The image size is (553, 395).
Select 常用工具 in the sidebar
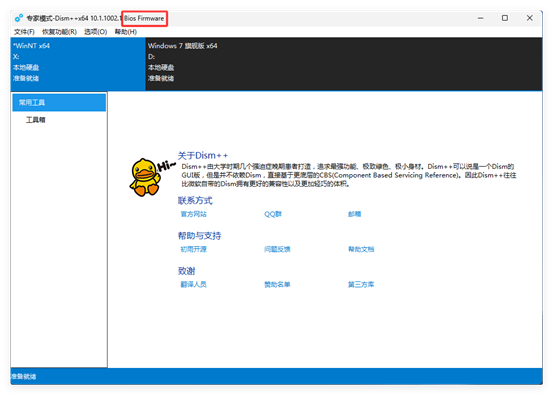click(x=59, y=103)
